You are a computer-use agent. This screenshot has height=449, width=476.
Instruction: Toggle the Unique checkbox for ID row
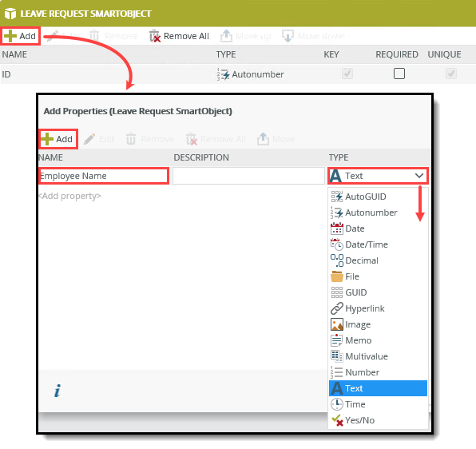tap(450, 74)
